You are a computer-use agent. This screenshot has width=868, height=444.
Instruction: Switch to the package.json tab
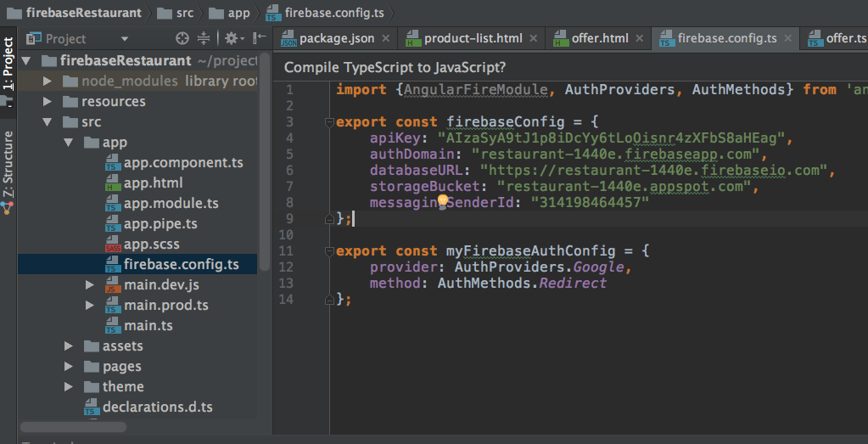336,38
